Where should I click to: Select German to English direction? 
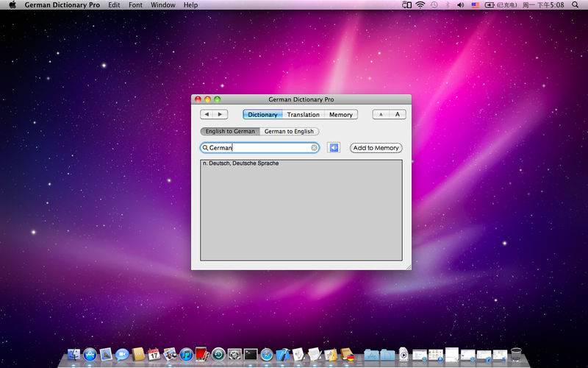click(x=289, y=132)
